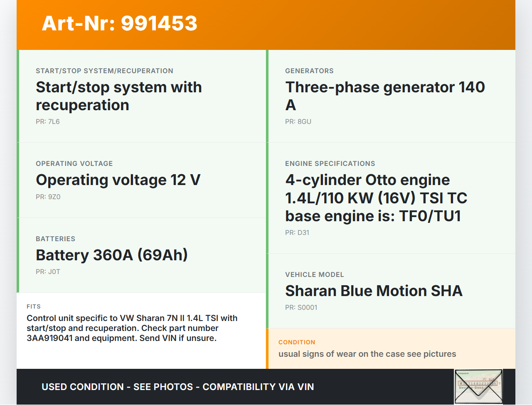This screenshot has width=532, height=405.
Task: Click the "PR: D31" code
Action: 297,232
